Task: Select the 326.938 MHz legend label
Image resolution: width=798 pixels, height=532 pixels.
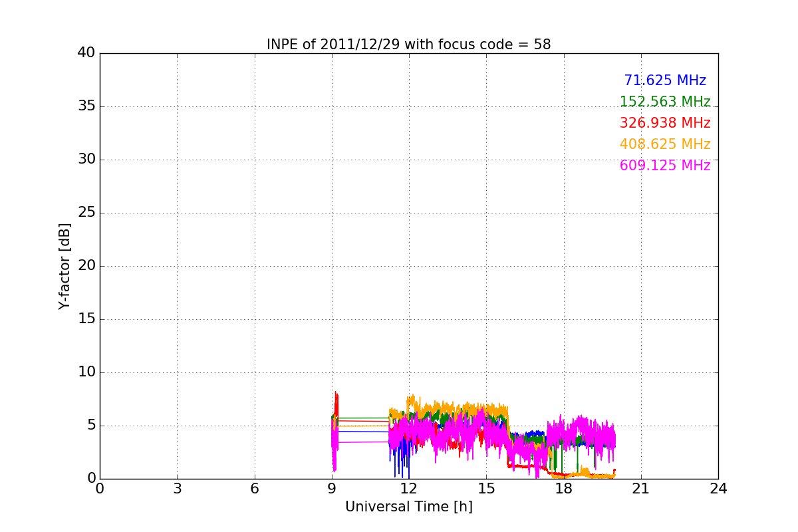Action: (665, 123)
